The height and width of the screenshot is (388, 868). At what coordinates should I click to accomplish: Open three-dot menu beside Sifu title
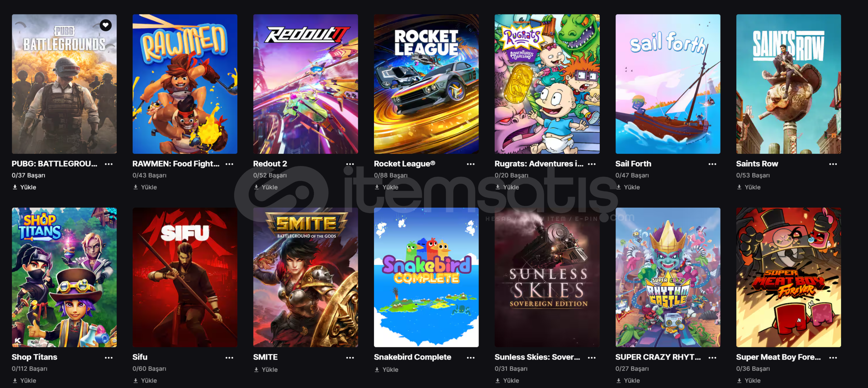click(x=229, y=358)
